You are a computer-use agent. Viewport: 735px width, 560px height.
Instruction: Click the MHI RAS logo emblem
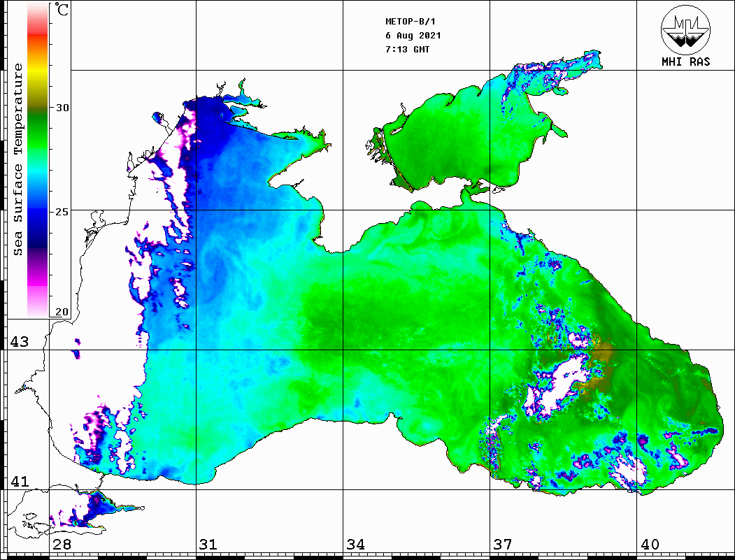685,29
